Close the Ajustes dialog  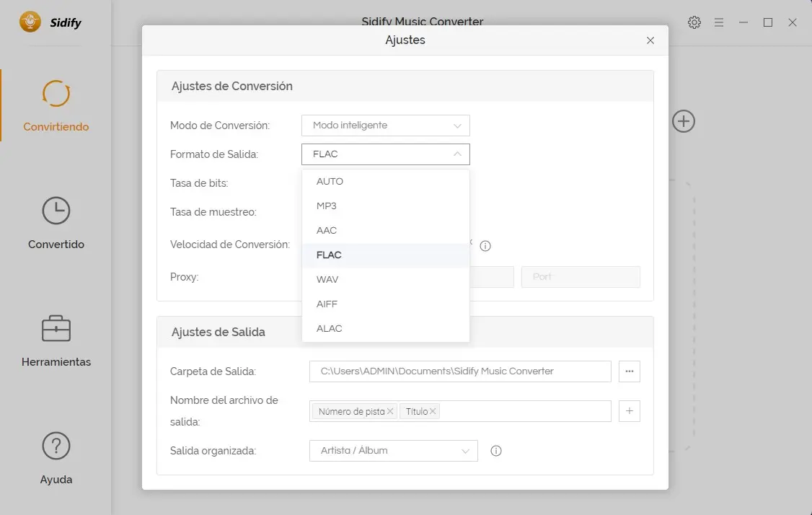click(x=650, y=40)
